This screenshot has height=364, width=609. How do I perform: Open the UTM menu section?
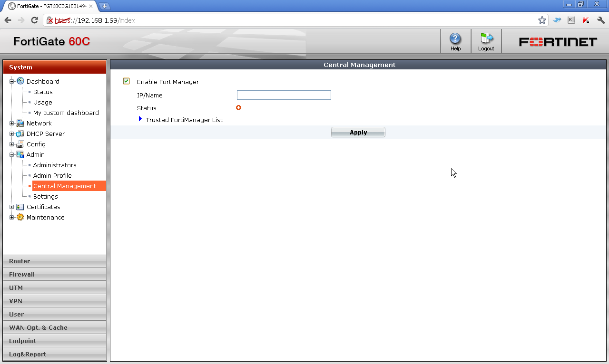tap(55, 287)
